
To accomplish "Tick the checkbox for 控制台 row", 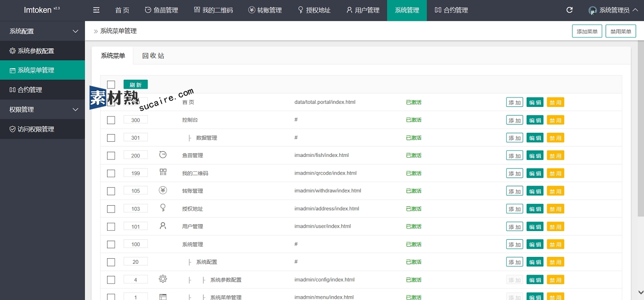I will click(x=111, y=120).
